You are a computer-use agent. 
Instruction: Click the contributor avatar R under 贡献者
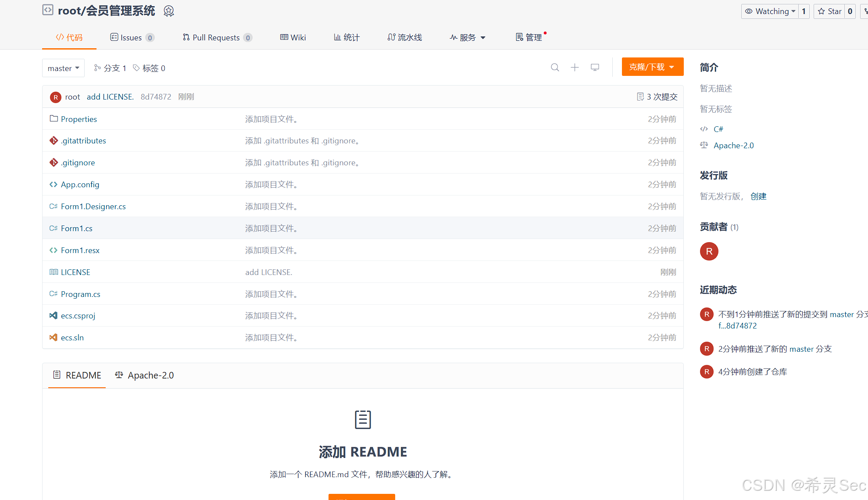pyautogui.click(x=709, y=251)
